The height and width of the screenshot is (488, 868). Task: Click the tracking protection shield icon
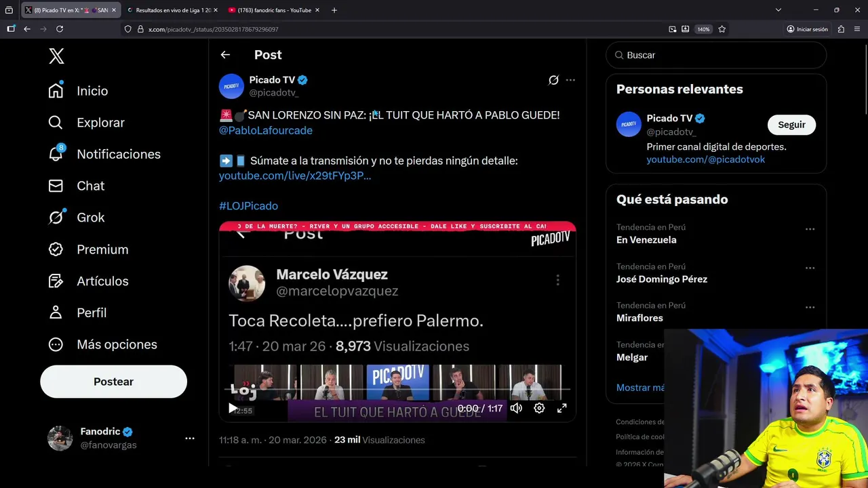pyautogui.click(x=127, y=29)
